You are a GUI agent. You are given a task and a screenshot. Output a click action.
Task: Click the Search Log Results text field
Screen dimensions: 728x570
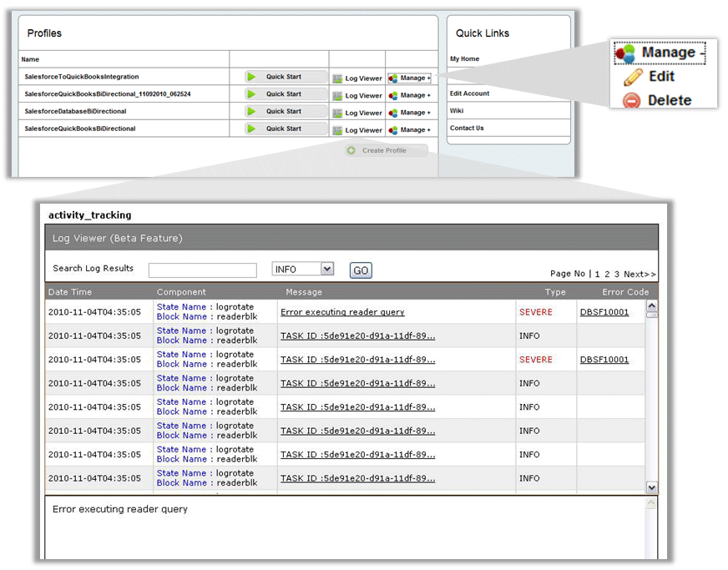(202, 270)
